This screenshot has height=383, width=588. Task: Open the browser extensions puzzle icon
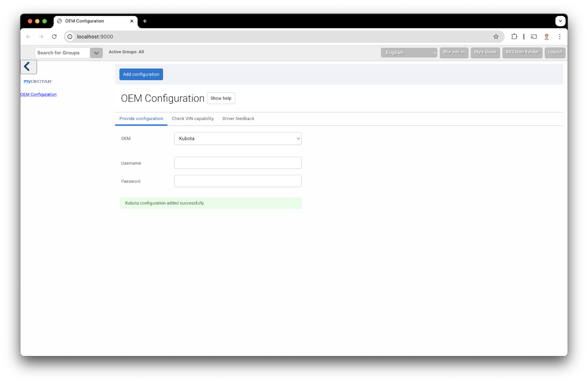pyautogui.click(x=514, y=37)
